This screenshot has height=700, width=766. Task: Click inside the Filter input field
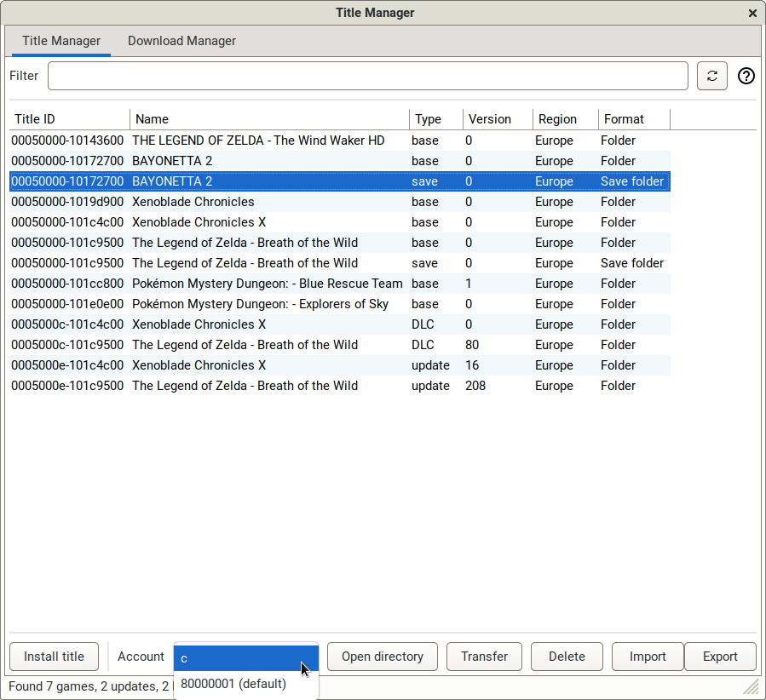point(366,76)
